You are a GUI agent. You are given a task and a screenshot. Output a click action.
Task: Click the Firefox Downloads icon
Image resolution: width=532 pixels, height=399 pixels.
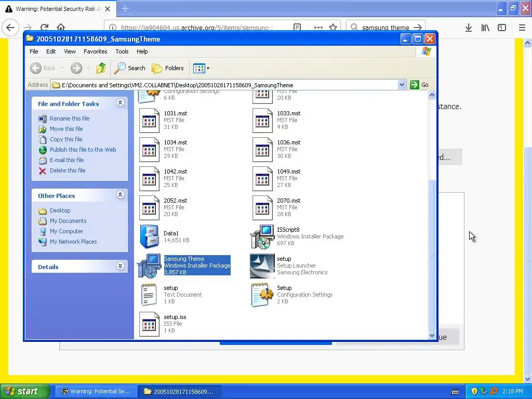469,28
